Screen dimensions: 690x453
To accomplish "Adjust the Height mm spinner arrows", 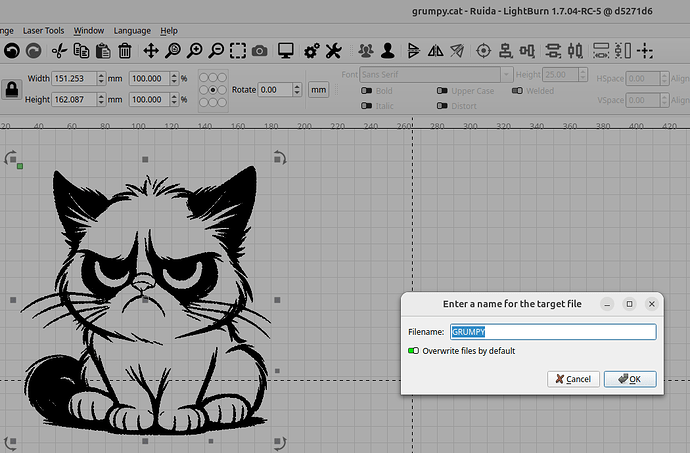I will tap(101, 99).
